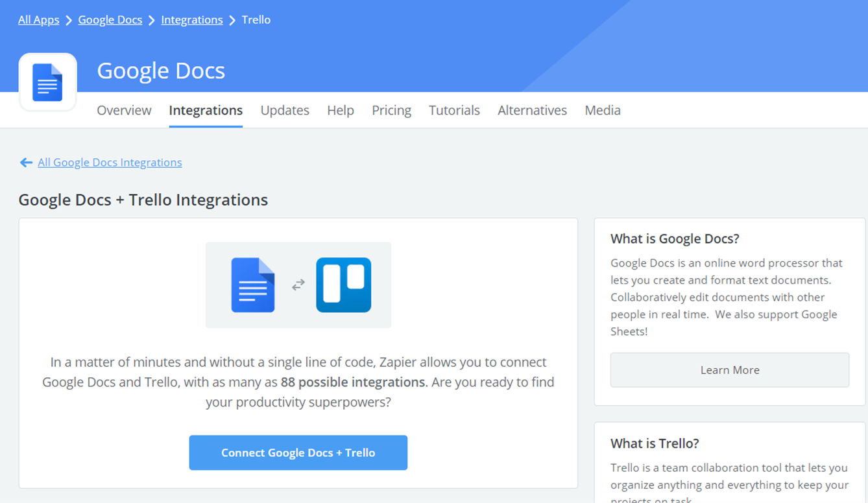Image resolution: width=868 pixels, height=503 pixels.
Task: Open the All Apps breadcrumb link
Action: pos(39,20)
